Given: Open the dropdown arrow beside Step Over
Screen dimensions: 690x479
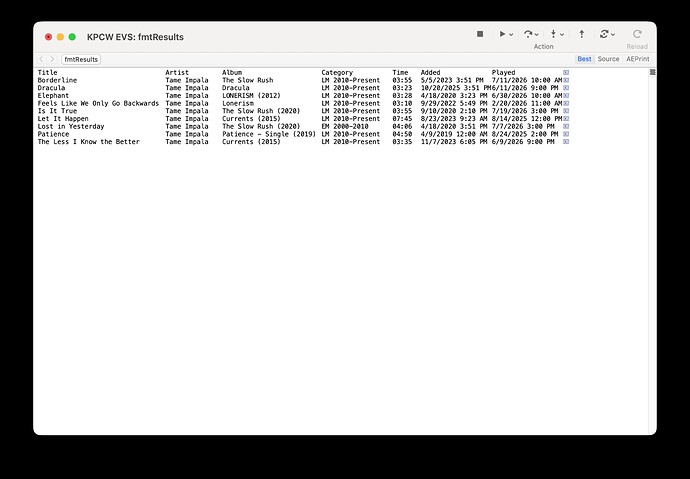Looking at the screenshot, I should click(x=536, y=34).
